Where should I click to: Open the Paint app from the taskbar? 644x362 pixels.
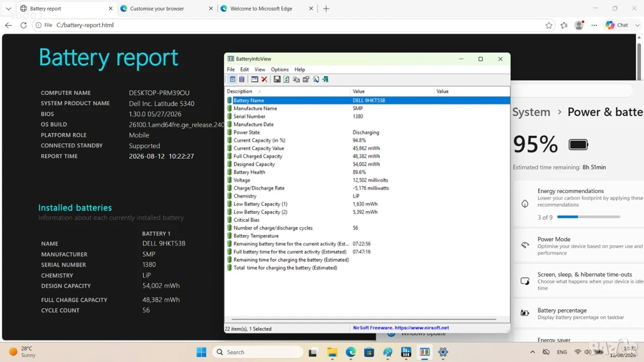tap(388, 352)
